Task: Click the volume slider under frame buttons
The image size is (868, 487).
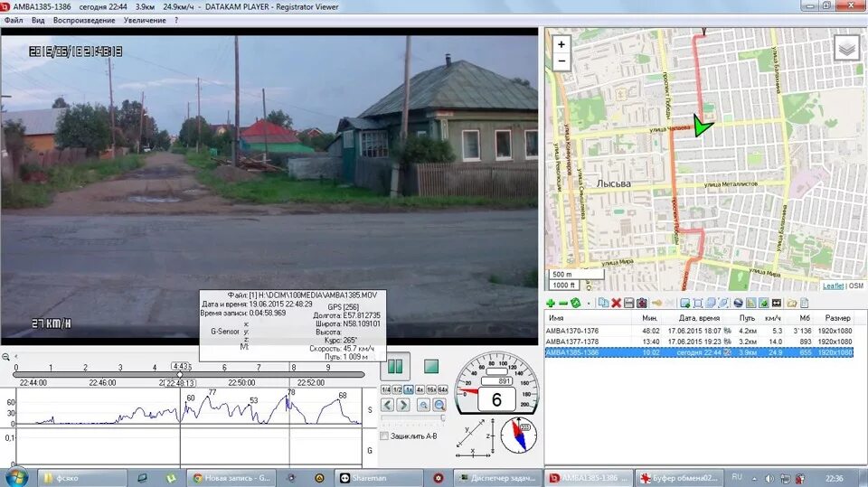Action: [x=413, y=418]
